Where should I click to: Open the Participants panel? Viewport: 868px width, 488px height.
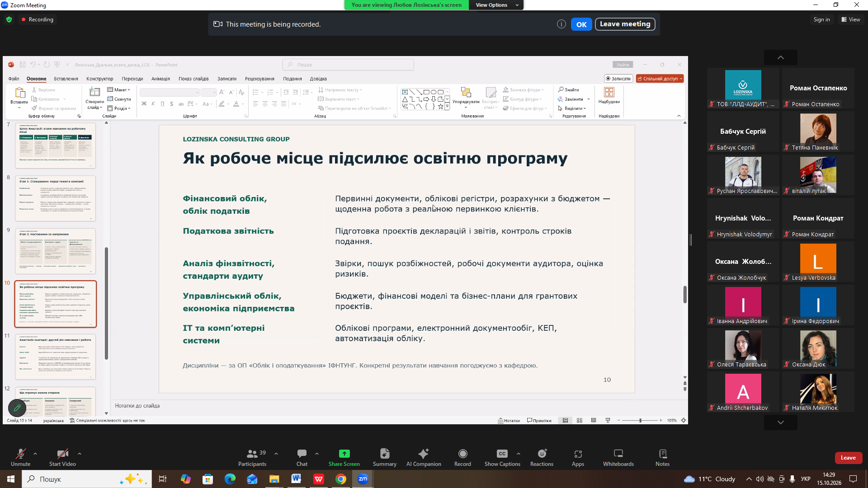tap(252, 457)
